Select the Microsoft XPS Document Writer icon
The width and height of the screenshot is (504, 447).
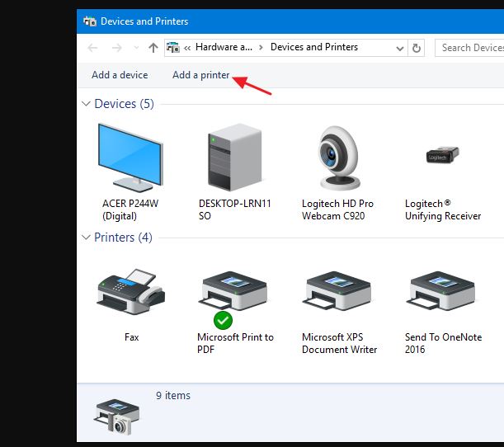(338, 291)
